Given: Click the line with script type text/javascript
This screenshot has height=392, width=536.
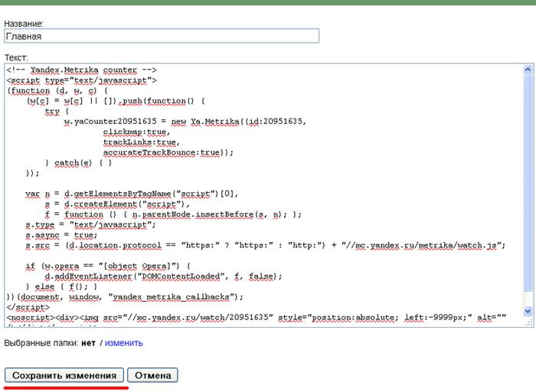Looking at the screenshot, I should click(x=81, y=80).
